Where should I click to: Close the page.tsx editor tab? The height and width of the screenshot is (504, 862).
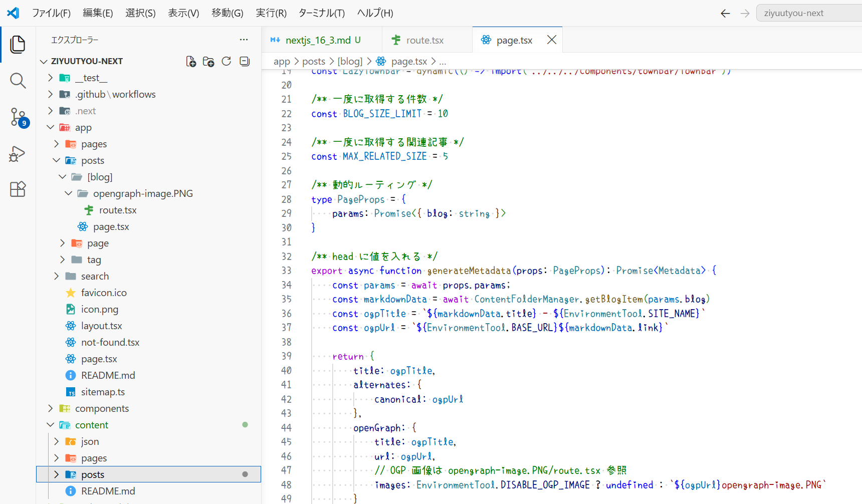pyautogui.click(x=552, y=40)
